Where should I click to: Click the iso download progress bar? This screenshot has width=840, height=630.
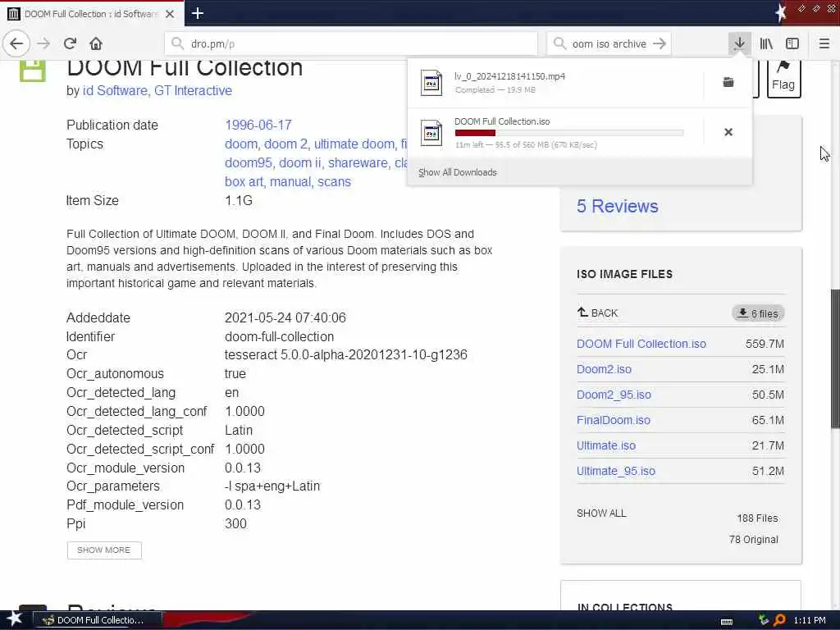click(569, 133)
